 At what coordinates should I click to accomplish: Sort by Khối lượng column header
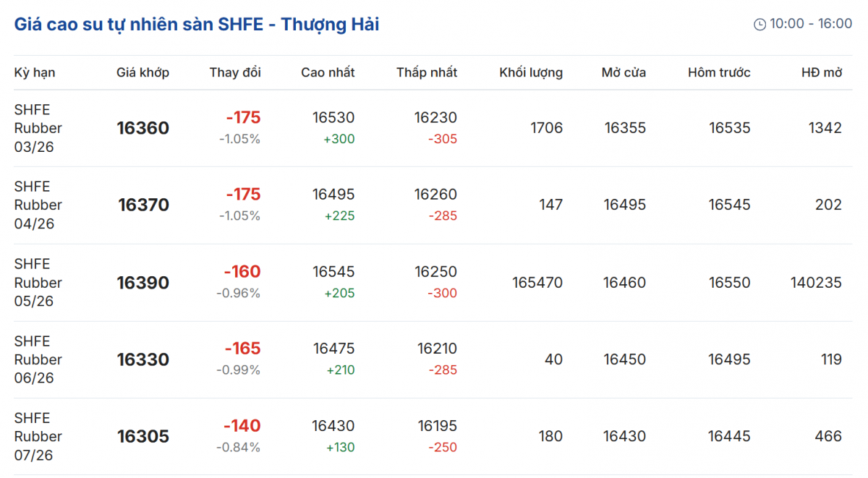pos(531,72)
